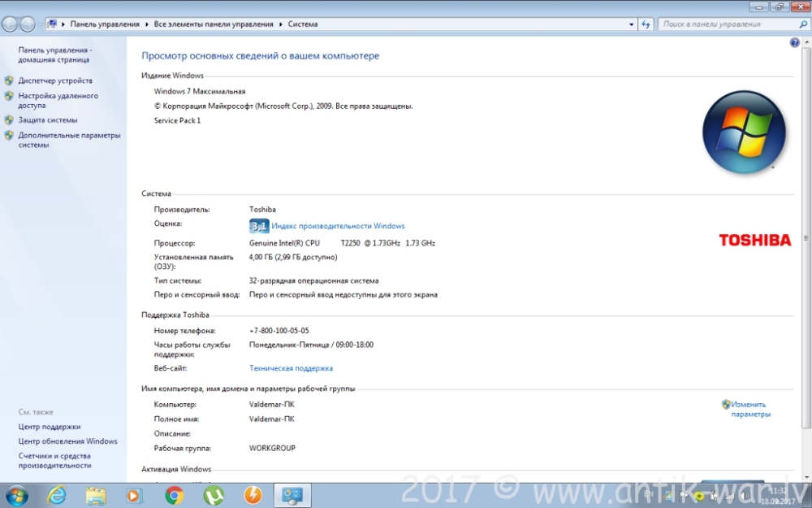Screen dimensions: 812x508
Task: Click the magnifying glass search icon
Action: pos(803,24)
